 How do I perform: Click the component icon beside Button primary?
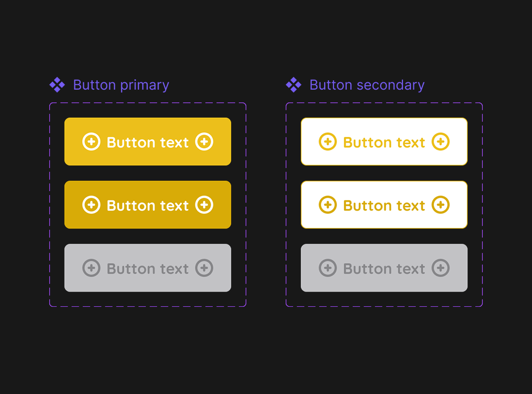click(57, 85)
